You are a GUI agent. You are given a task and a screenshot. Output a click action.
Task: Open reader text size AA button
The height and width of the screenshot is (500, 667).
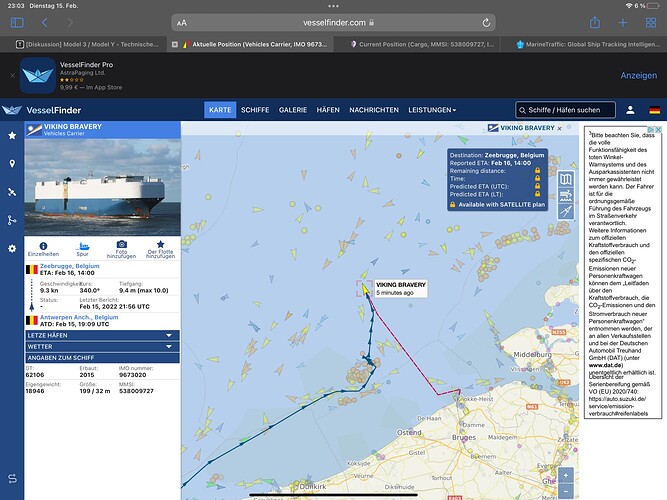182,23
